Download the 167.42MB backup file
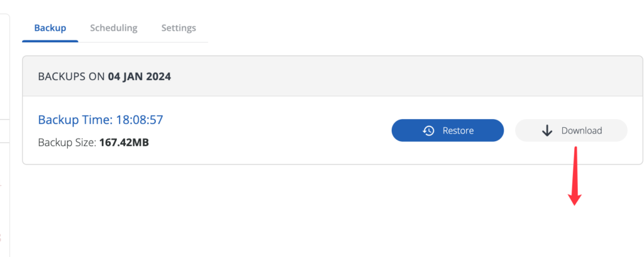Screen dimensions: 644x257 (x=571, y=130)
